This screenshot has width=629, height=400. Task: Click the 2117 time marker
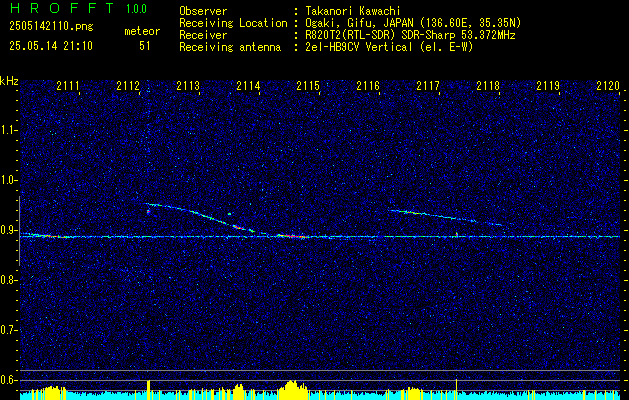click(428, 86)
